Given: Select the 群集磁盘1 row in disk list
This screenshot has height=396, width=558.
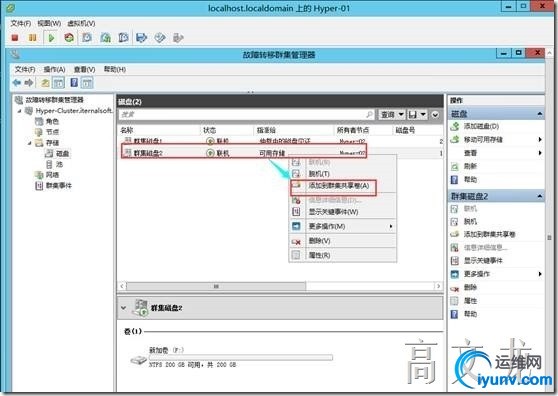Looking at the screenshot, I should point(280,141).
